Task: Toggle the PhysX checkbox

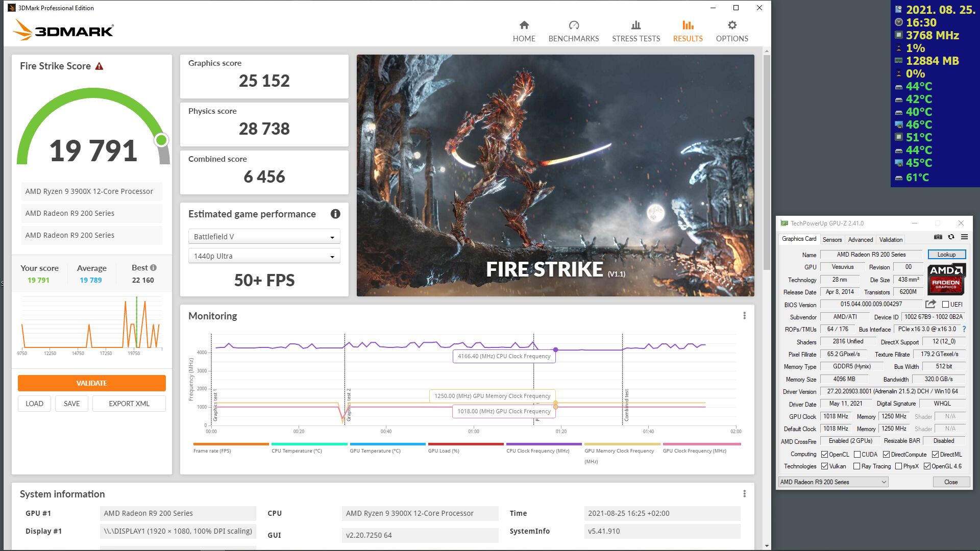Action: click(898, 466)
